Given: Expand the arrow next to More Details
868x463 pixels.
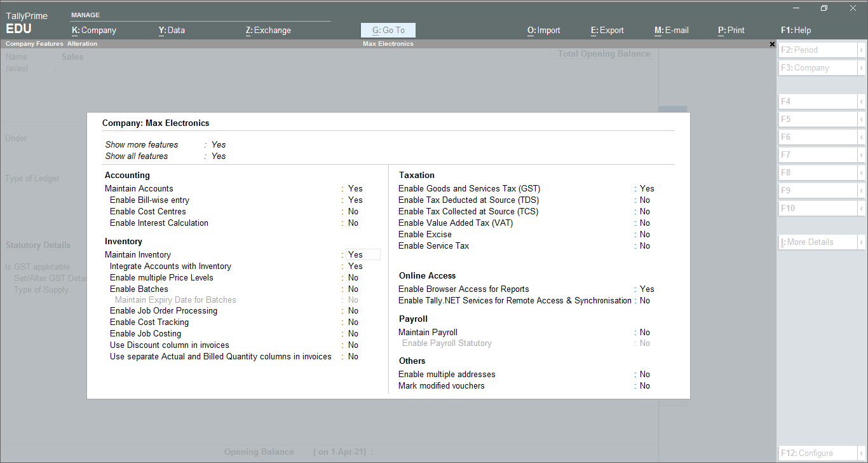Looking at the screenshot, I should pos(862,242).
